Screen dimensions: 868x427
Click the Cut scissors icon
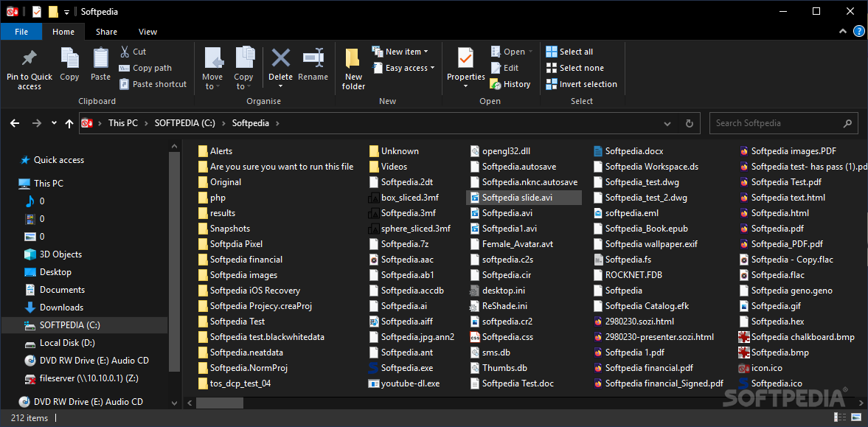click(125, 52)
